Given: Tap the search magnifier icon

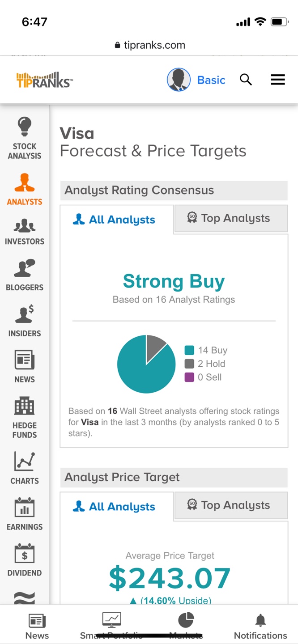Looking at the screenshot, I should pos(246,80).
